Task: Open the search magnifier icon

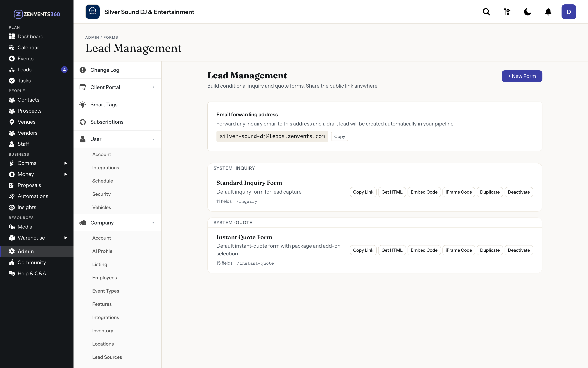Action: (486, 12)
